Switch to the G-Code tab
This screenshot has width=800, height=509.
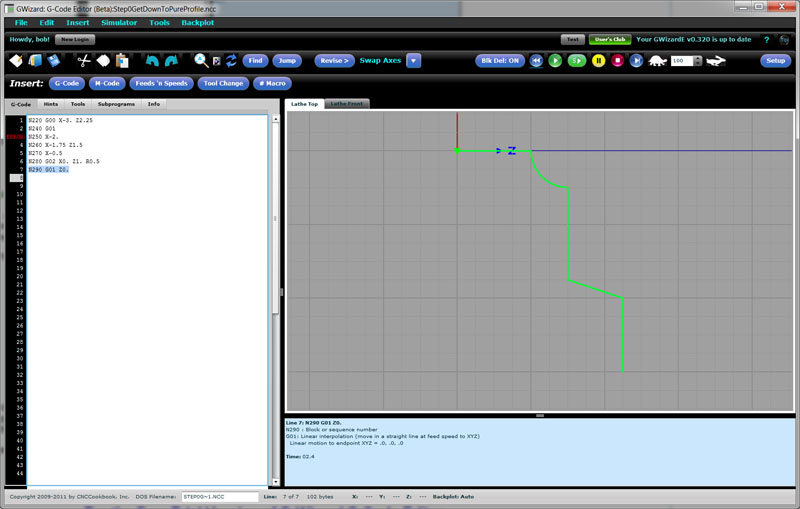[21, 104]
